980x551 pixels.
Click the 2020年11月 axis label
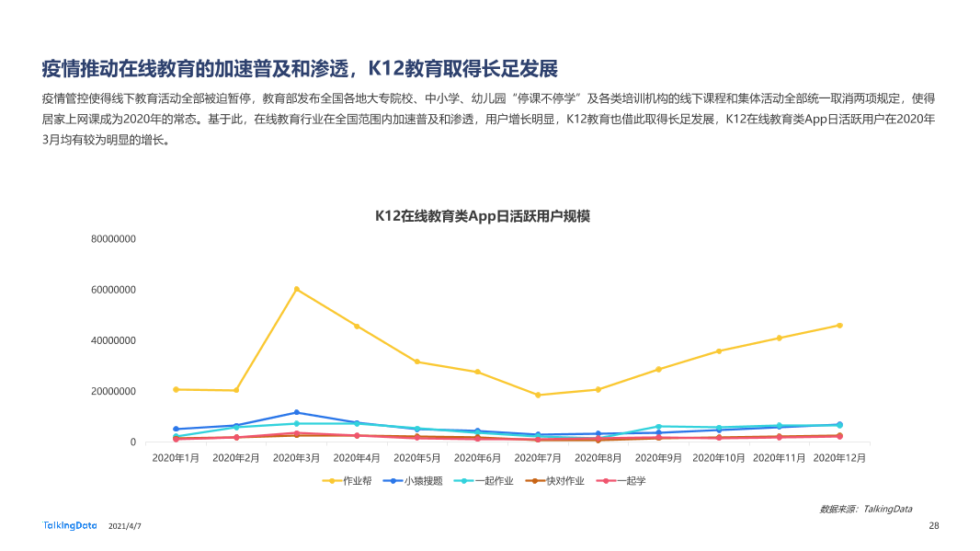tap(779, 458)
